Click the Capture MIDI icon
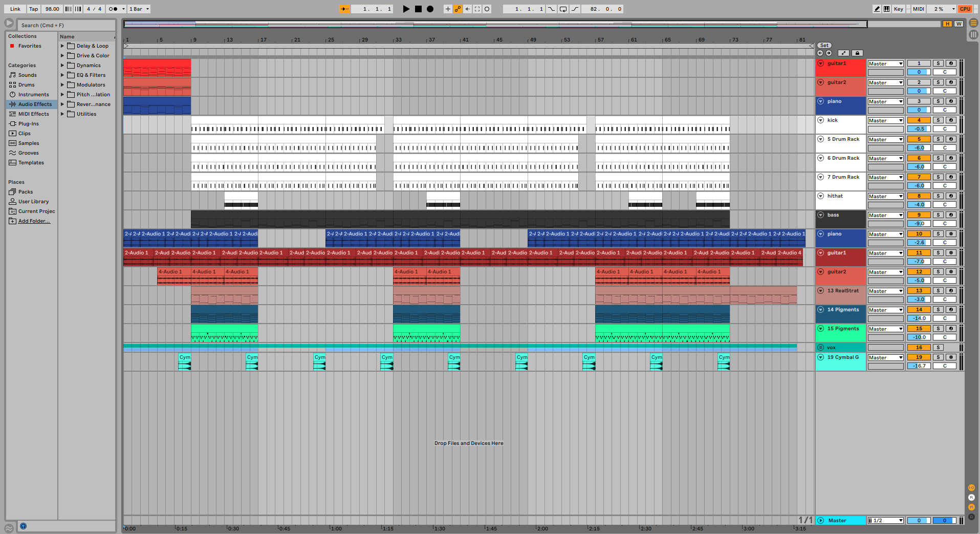Viewport: 980px width, 534px height. (x=477, y=9)
